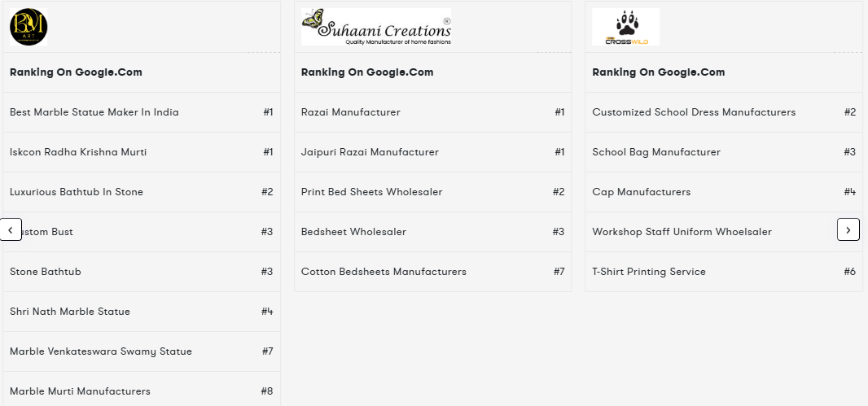Open the Suhaani Creations logo
Image resolution: width=868 pixels, height=406 pixels.
point(375,27)
